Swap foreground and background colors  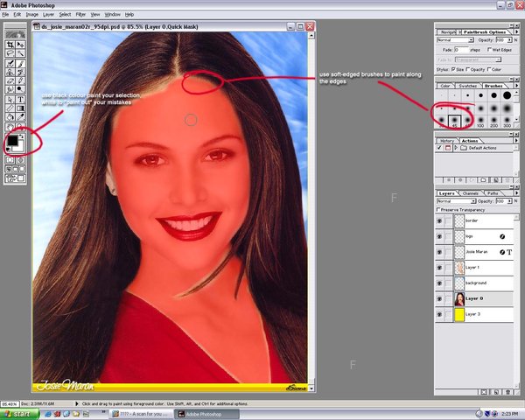tap(22, 136)
